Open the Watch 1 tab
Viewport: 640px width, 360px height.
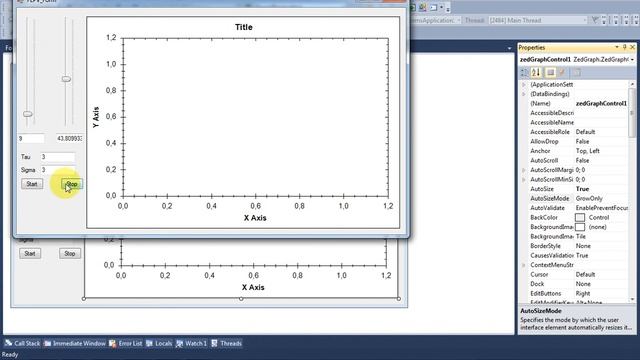192,343
